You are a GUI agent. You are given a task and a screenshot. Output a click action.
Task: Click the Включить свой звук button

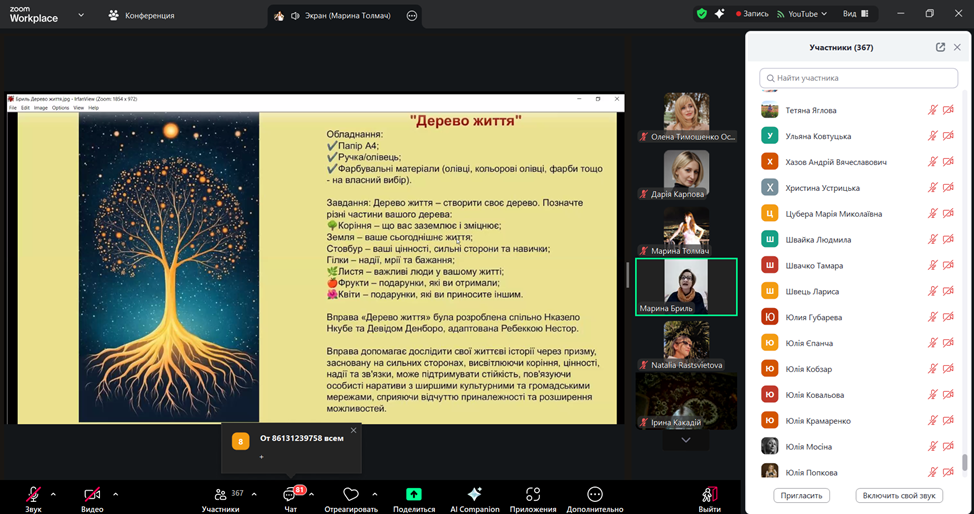click(898, 495)
